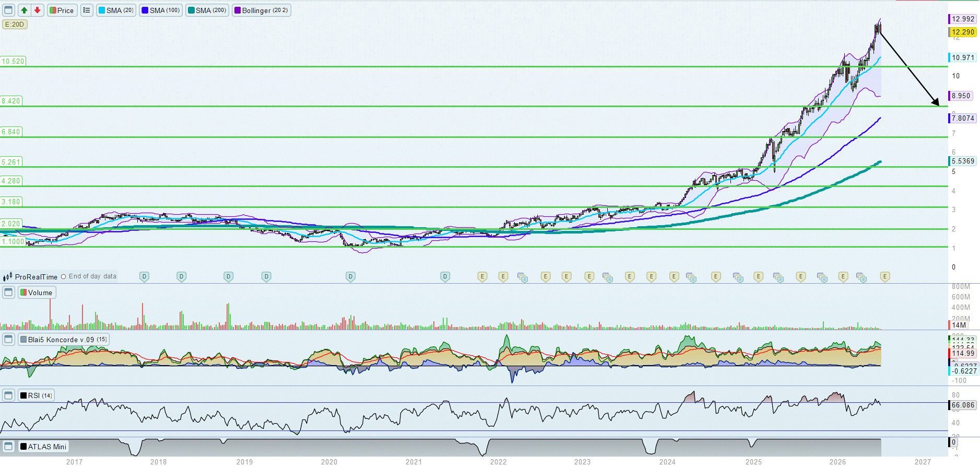The image size is (980, 466).
Task: Click the yellow 12.290 current price tag
Action: [x=962, y=32]
